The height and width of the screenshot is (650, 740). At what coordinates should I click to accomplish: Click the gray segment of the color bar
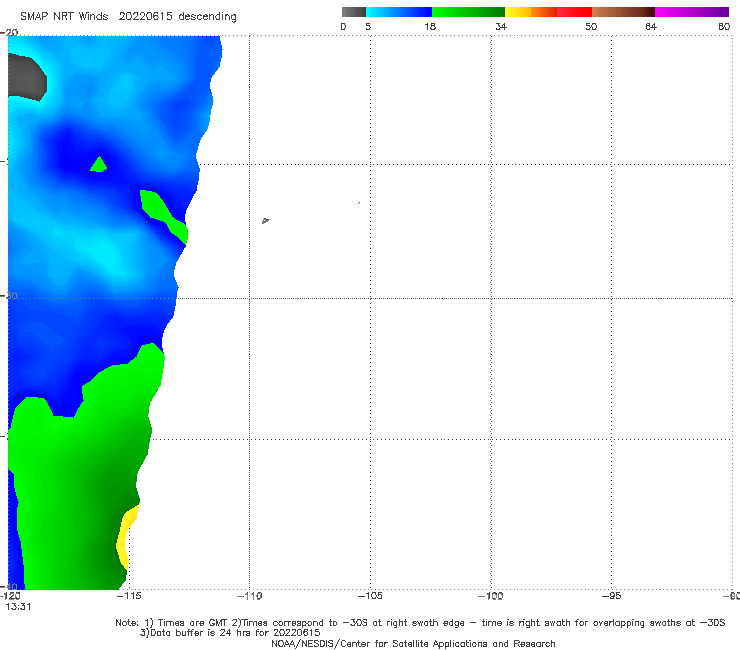[x=354, y=12]
